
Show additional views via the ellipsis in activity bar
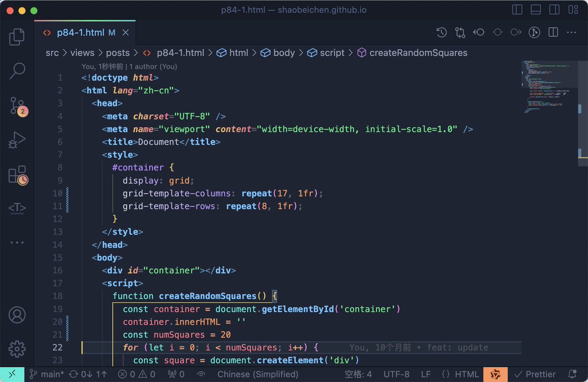pyautogui.click(x=17, y=243)
